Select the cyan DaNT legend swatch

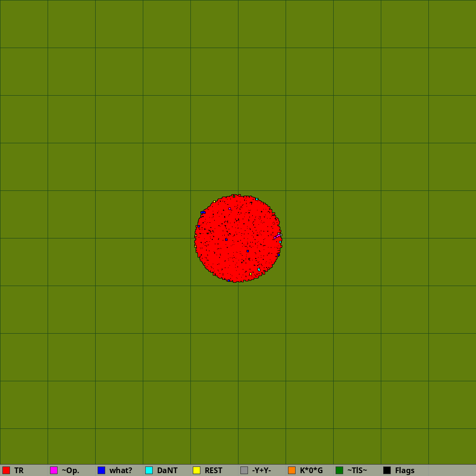coord(149,470)
